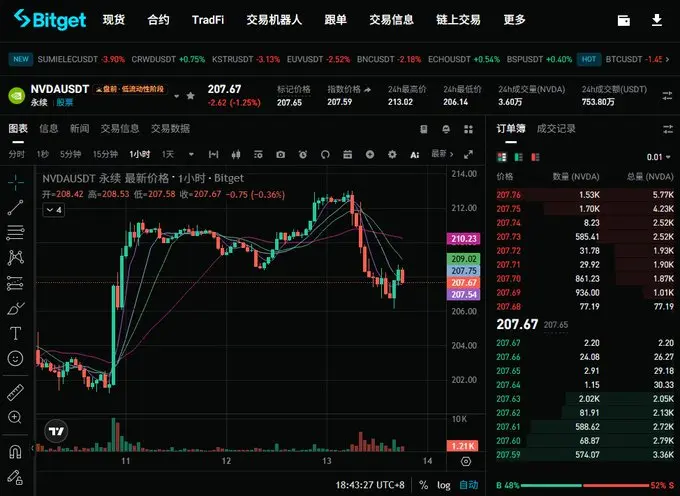680x496 pixels.
Task: Show both bids and asks order book view
Action: coord(502,157)
